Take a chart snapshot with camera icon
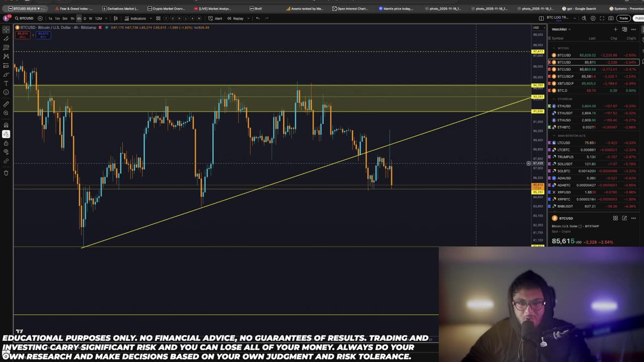The image size is (644, 362). coord(611,18)
